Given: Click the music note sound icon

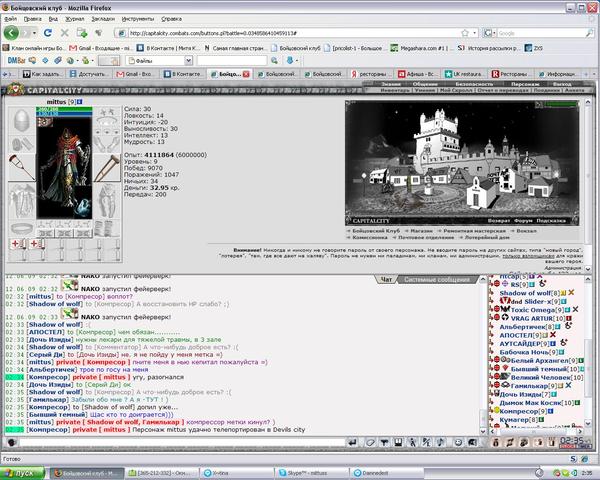Looking at the screenshot, I should 440,442.
